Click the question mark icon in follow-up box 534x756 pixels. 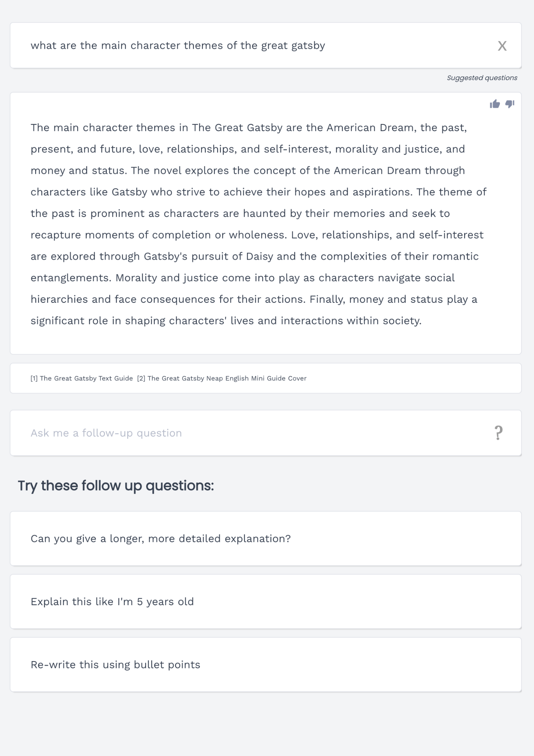click(499, 433)
